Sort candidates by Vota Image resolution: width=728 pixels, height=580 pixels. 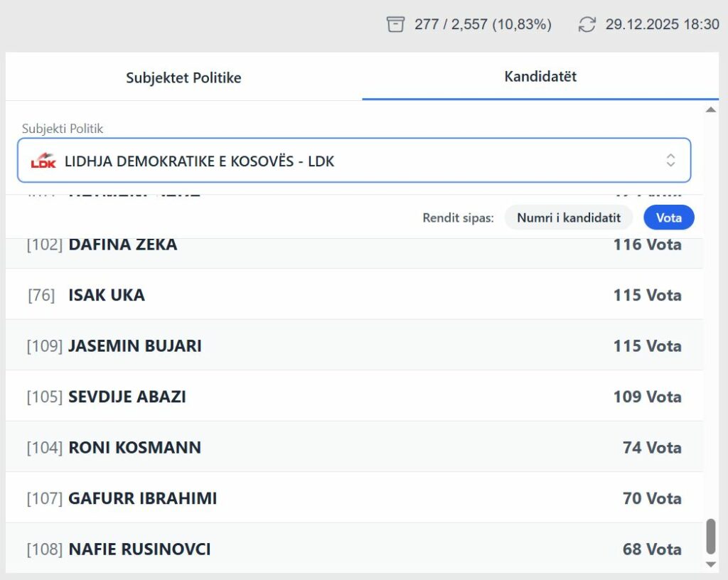(668, 217)
